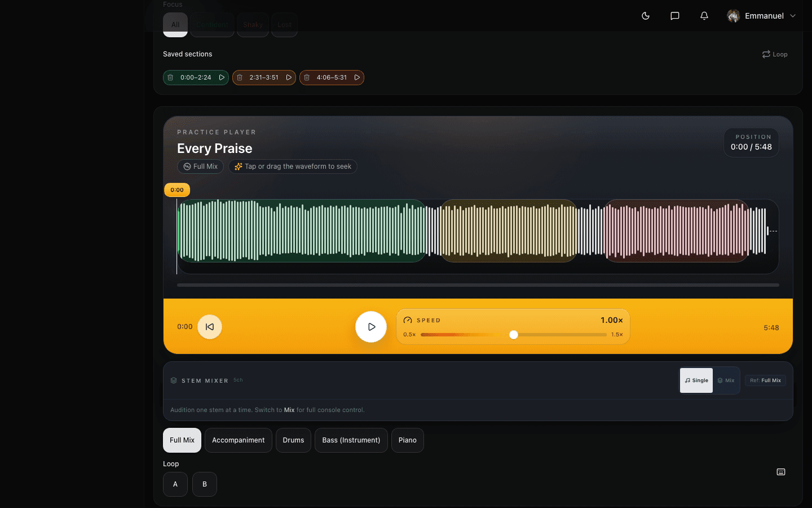Viewport: 812px width, 508px height.
Task: Enable dark mode with the moon icon
Action: point(645,16)
